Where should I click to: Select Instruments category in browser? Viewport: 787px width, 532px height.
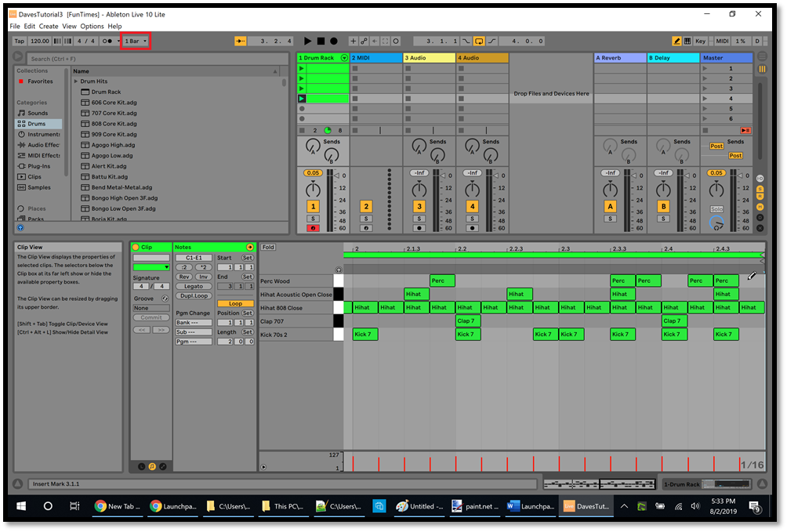(38, 134)
